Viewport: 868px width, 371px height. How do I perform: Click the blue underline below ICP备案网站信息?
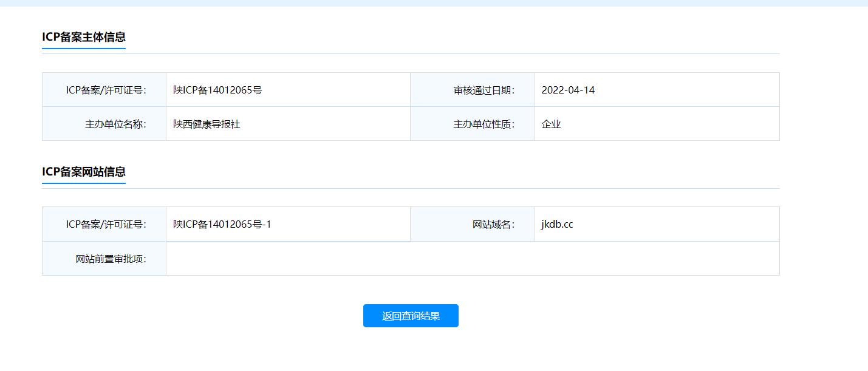(84, 183)
